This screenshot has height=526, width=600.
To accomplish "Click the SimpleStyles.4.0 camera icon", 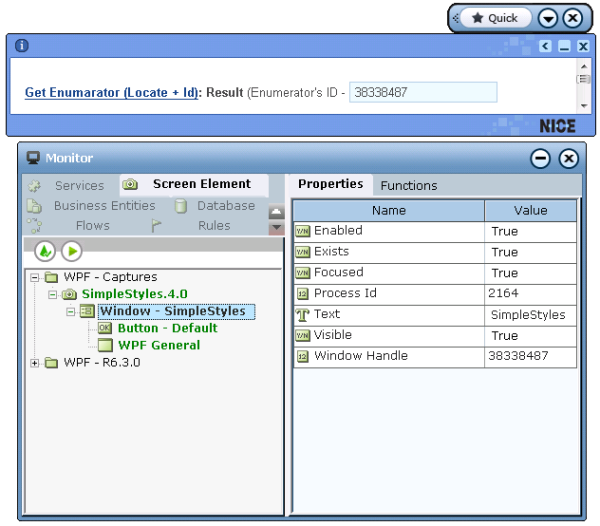I will (x=69, y=294).
